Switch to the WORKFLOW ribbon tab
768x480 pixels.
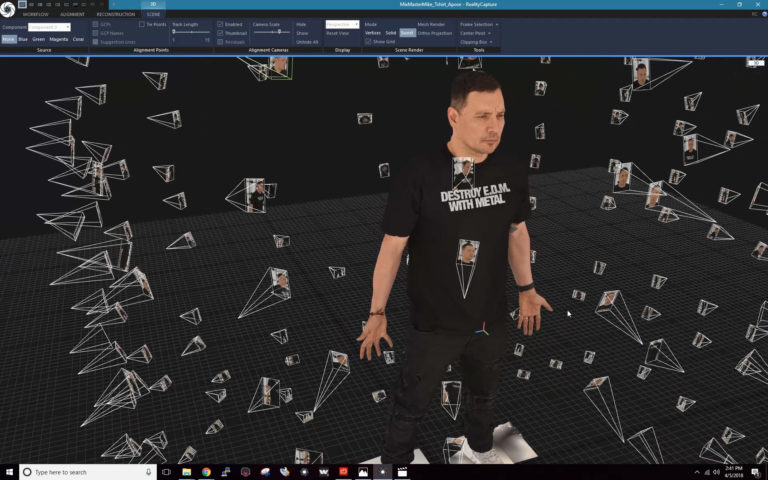[x=36, y=14]
